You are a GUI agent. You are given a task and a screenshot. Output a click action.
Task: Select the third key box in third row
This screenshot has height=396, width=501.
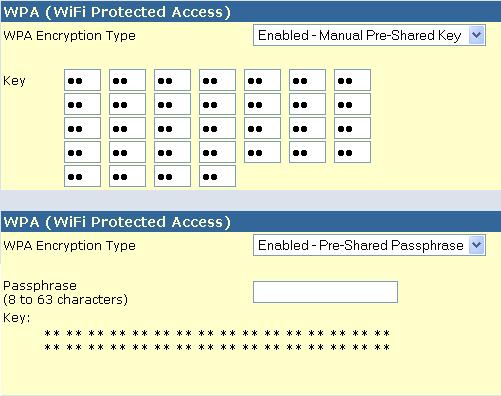tap(172, 128)
